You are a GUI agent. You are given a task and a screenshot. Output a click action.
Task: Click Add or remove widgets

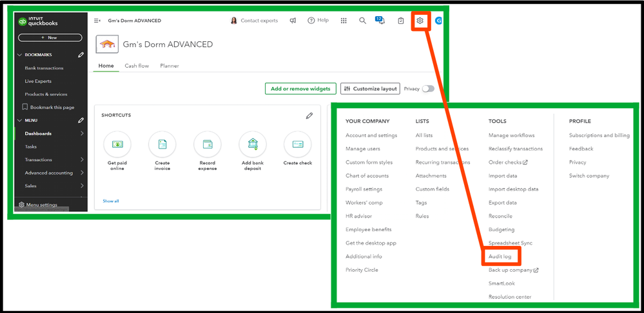click(x=300, y=89)
